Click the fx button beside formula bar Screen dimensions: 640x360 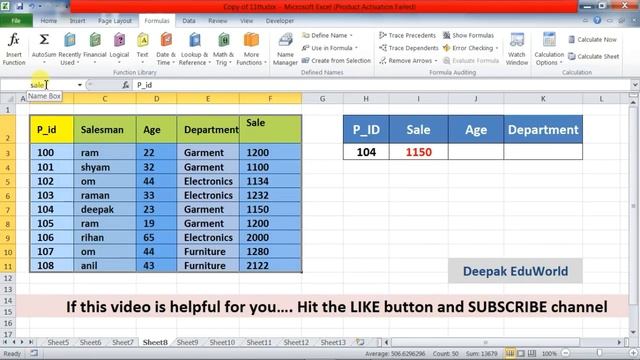tap(126, 85)
